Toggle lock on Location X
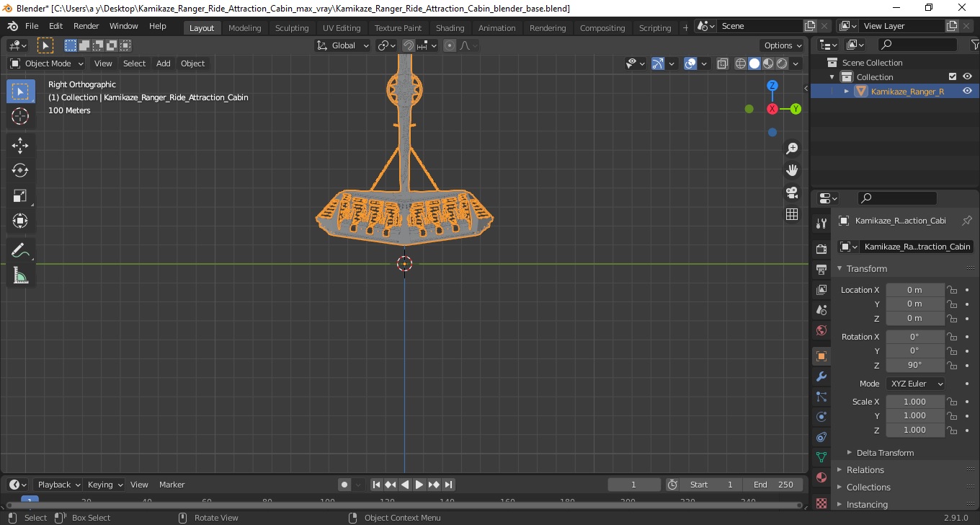 tap(952, 290)
